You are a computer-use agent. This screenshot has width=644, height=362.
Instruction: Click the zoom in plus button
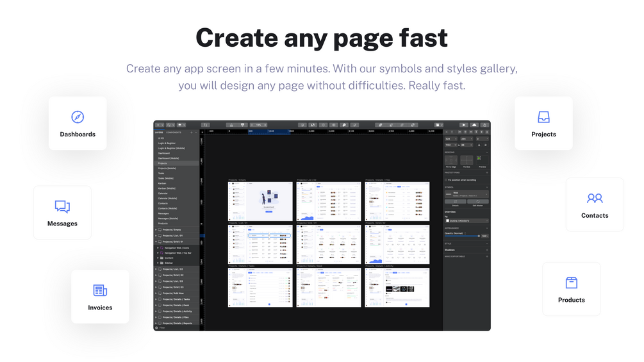[265, 125]
